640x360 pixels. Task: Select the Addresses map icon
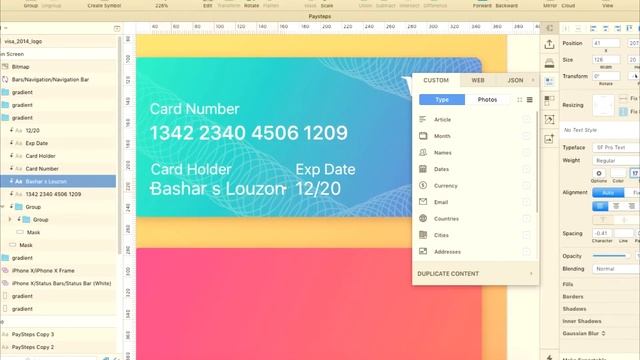tap(423, 251)
